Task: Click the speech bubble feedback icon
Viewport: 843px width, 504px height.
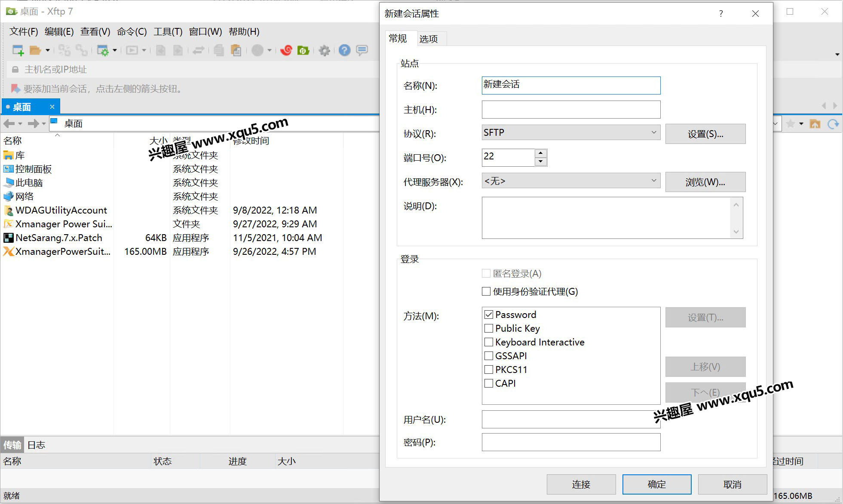Action: (x=362, y=50)
